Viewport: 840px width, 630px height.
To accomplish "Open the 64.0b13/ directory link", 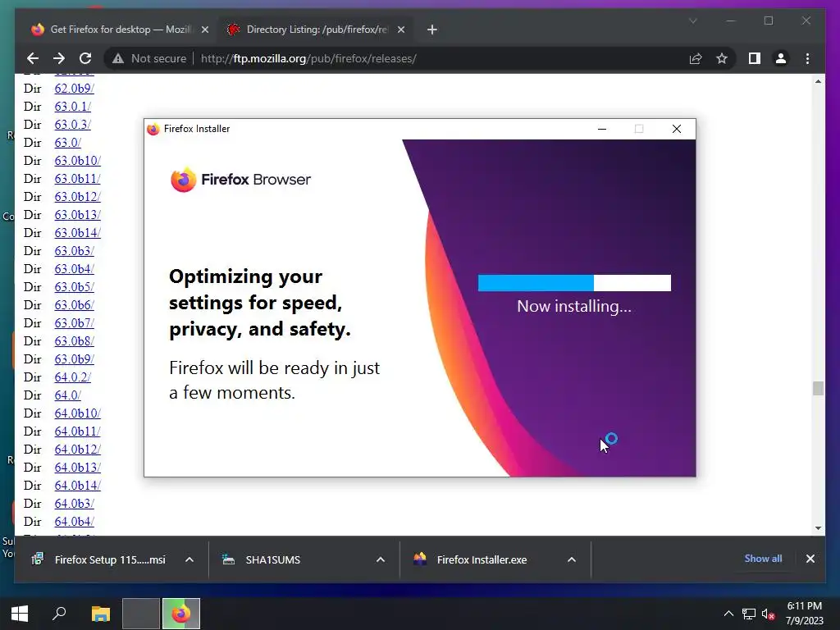I will (77, 467).
